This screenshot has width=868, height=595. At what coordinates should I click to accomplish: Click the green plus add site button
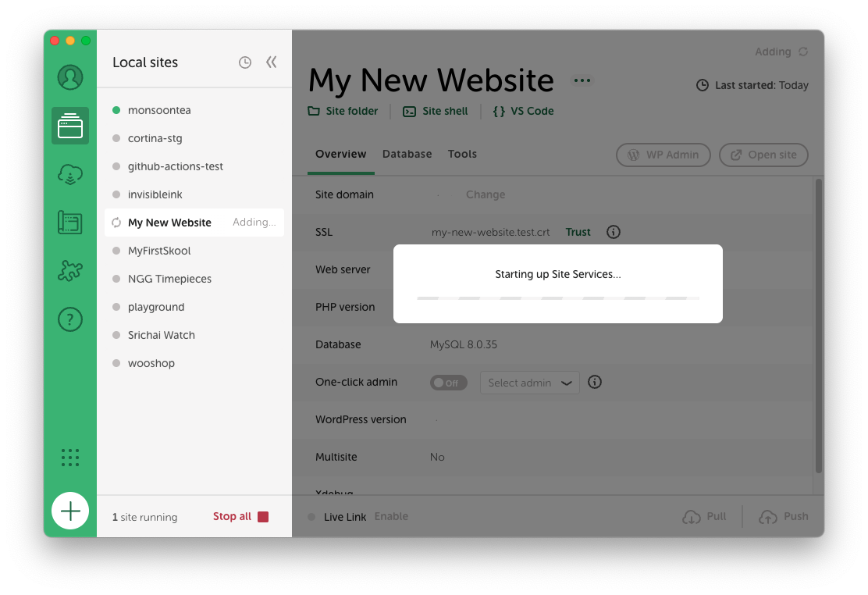point(70,511)
